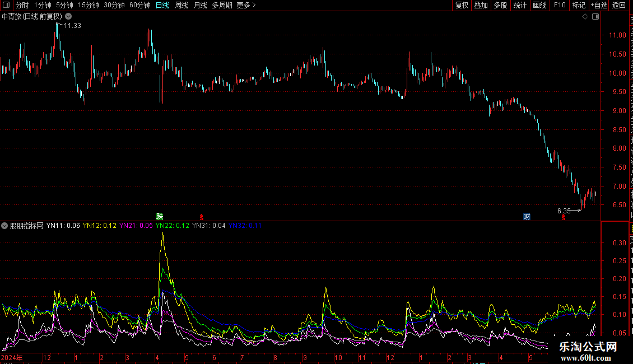Expand the indicator dropdown beside 股朋指标网
Image resolution: width=633 pixels, height=364 pixels.
(4, 226)
